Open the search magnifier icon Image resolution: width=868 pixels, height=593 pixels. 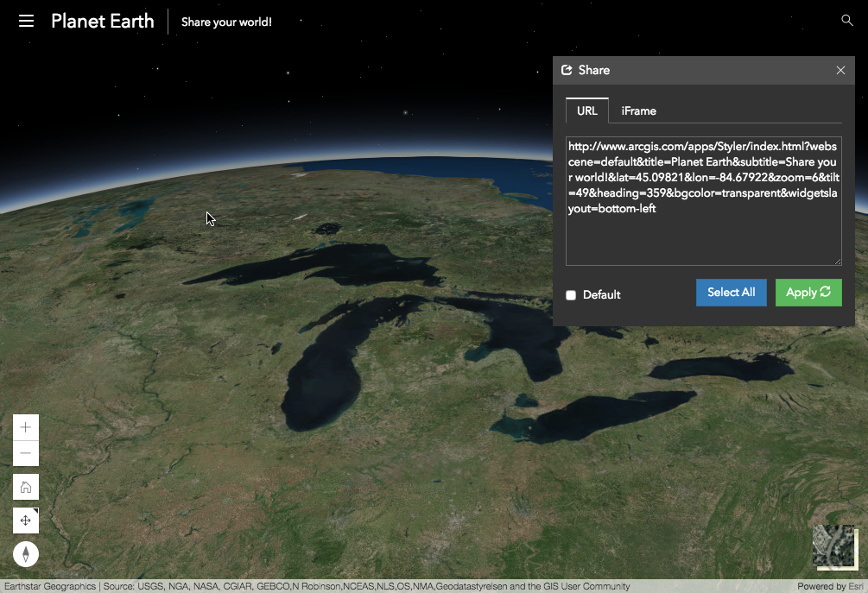coord(847,21)
